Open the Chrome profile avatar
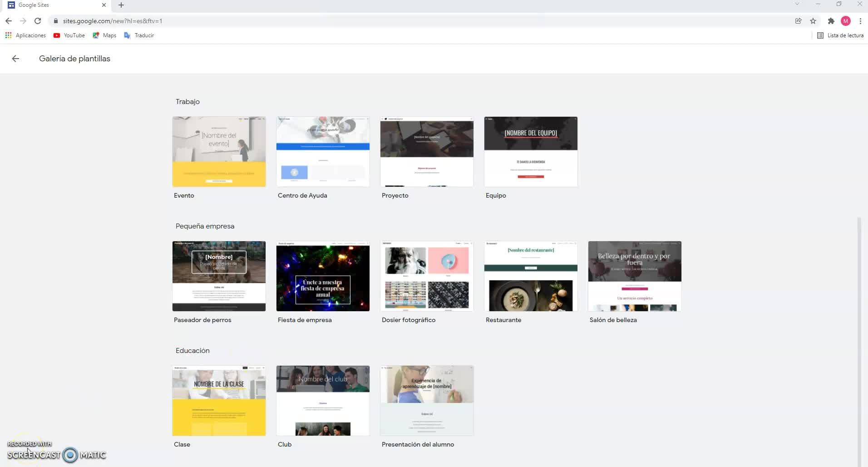 click(x=846, y=21)
